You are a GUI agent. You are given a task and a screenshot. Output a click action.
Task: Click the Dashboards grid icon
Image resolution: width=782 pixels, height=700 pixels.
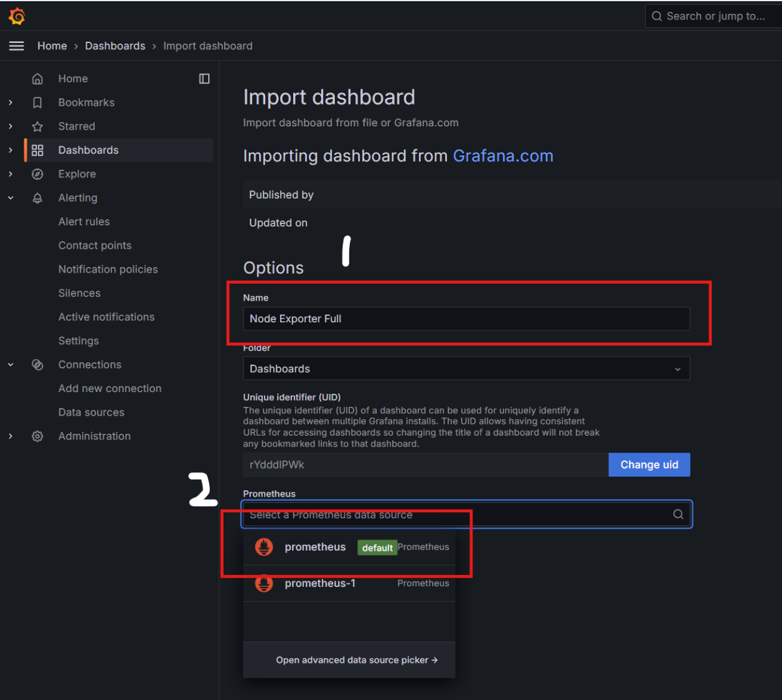click(x=37, y=150)
